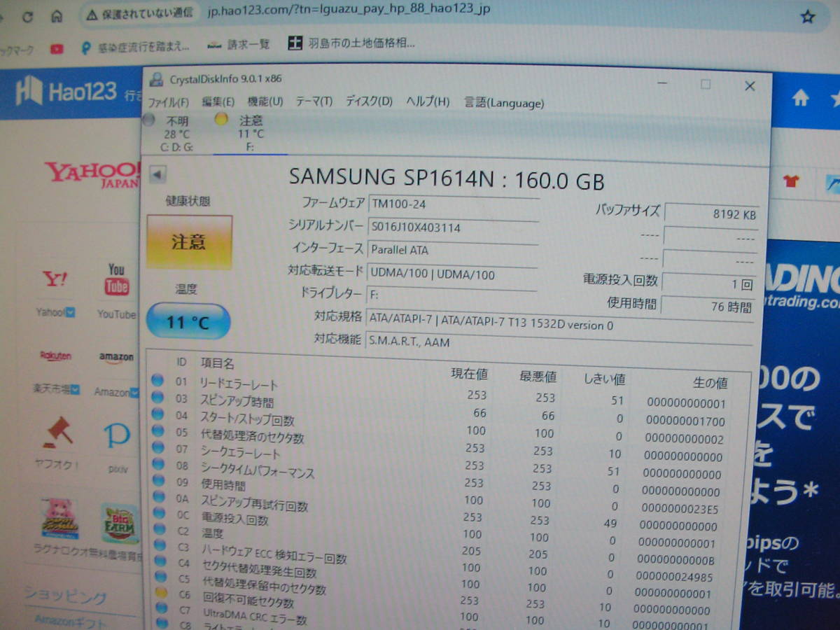Open the 羽島市の土地価格相 bookmark

352,43
